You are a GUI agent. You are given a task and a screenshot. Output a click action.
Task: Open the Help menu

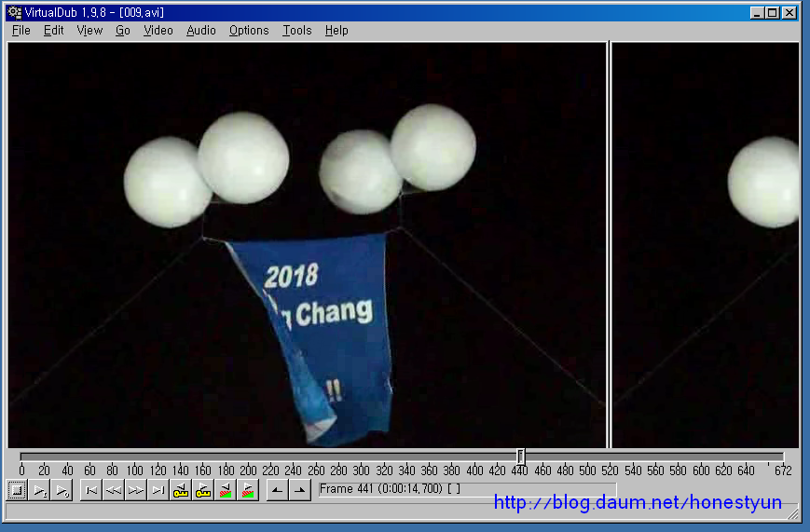point(336,31)
